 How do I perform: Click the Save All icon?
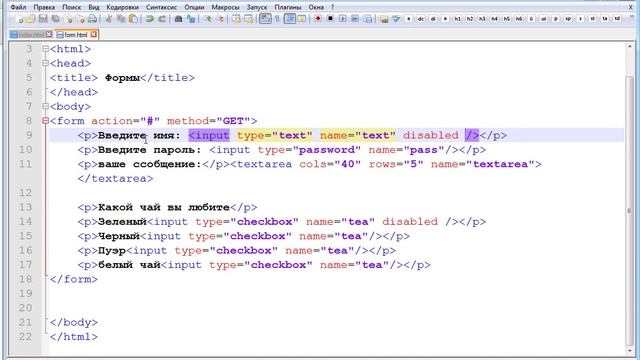[x=56, y=19]
